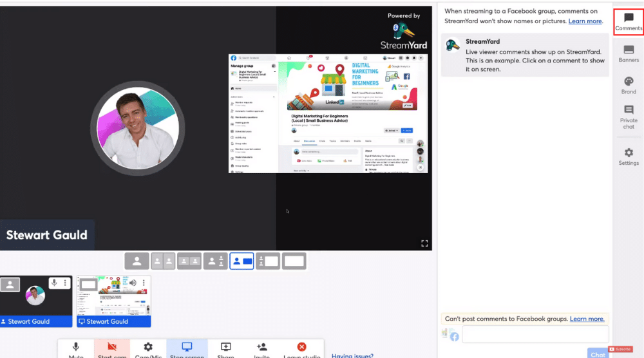644x358 pixels.
Task: Select the cropped two-person layout
Action: pyautogui.click(x=163, y=261)
